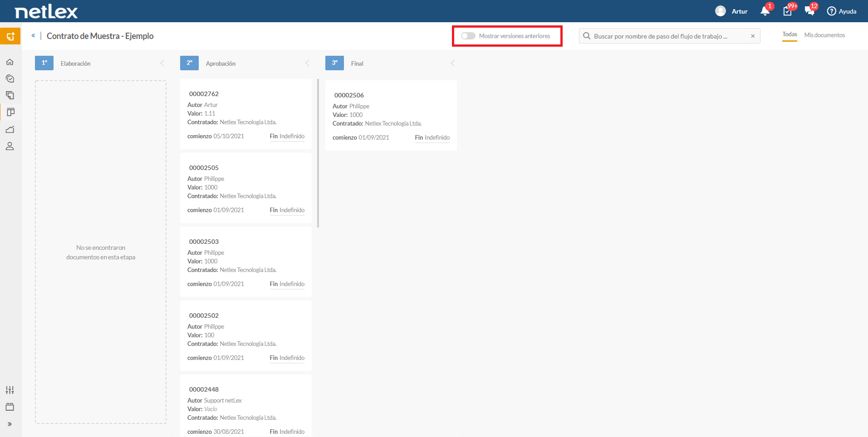Toggle Mostrar versiones anteriores switch

[x=468, y=36]
